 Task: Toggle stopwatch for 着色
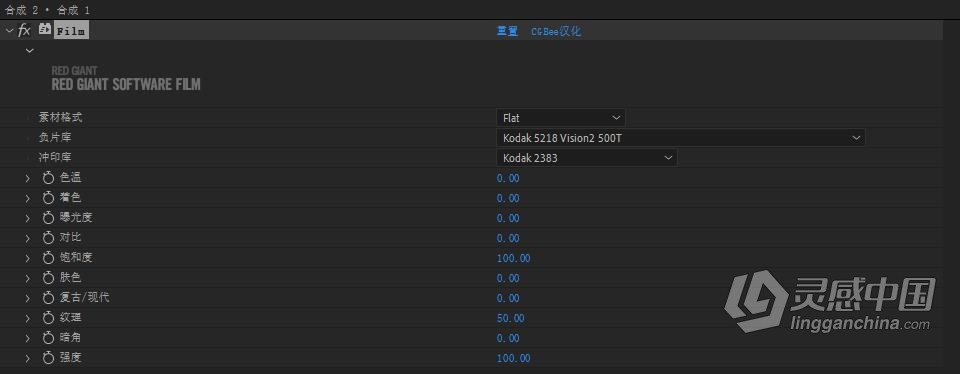(x=48, y=198)
